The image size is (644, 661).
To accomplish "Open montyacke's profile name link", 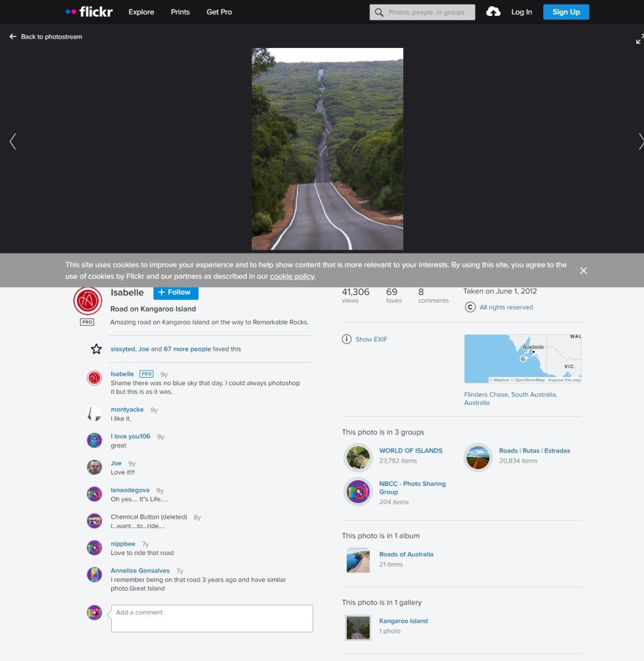I will click(x=127, y=410).
